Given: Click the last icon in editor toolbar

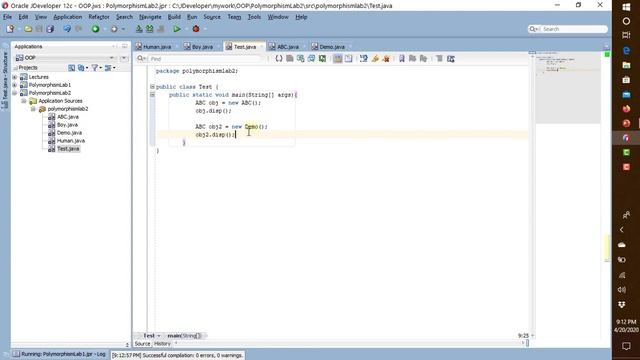Looking at the screenshot, I should tap(451, 59).
